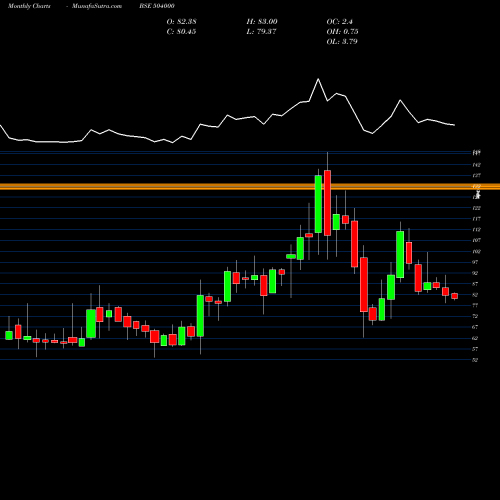Click the 97 price axis label
This screenshot has width=500, height=500.
(x=475, y=262)
